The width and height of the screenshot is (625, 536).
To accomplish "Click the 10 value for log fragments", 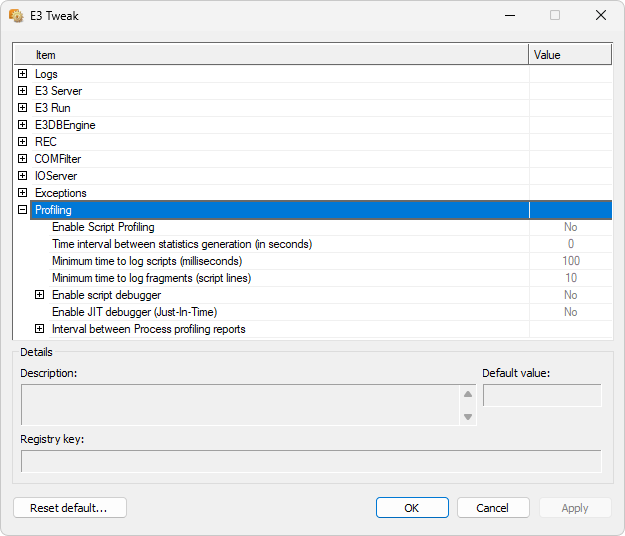I will pyautogui.click(x=571, y=278).
